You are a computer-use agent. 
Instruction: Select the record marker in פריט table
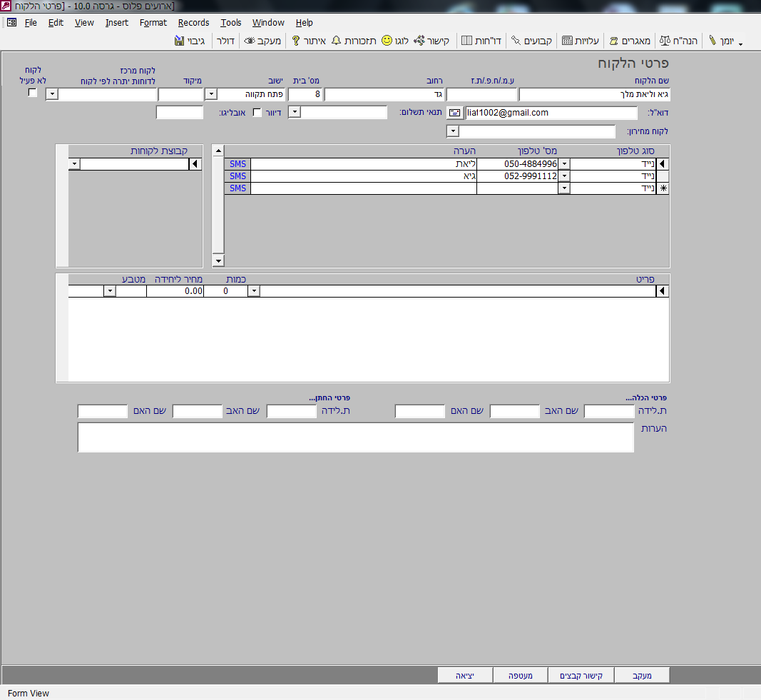(663, 291)
